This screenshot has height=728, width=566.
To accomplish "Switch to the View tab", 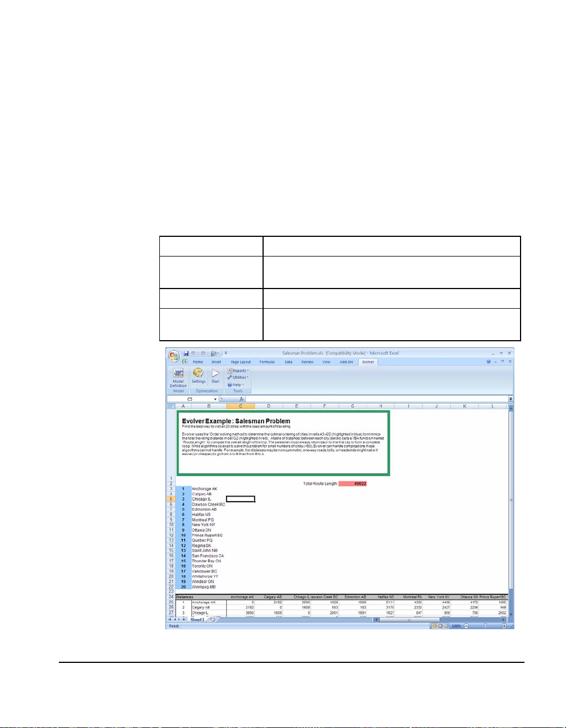I will [x=326, y=362].
